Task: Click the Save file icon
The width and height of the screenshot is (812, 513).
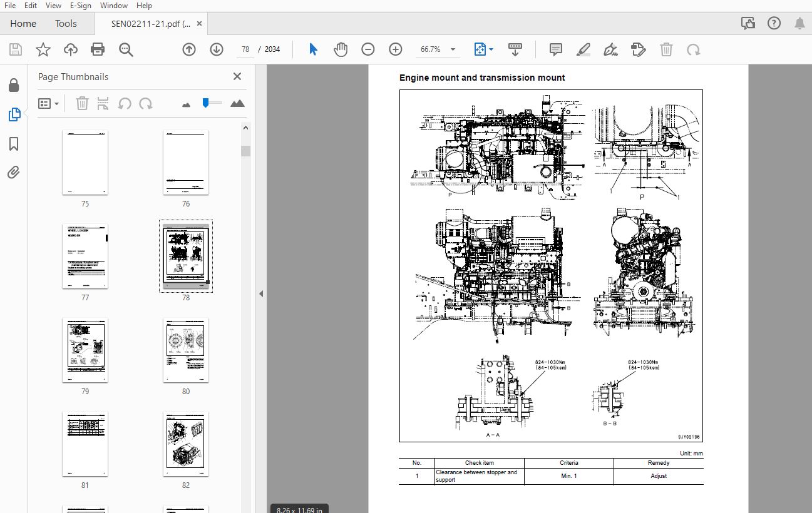Action: [16, 49]
